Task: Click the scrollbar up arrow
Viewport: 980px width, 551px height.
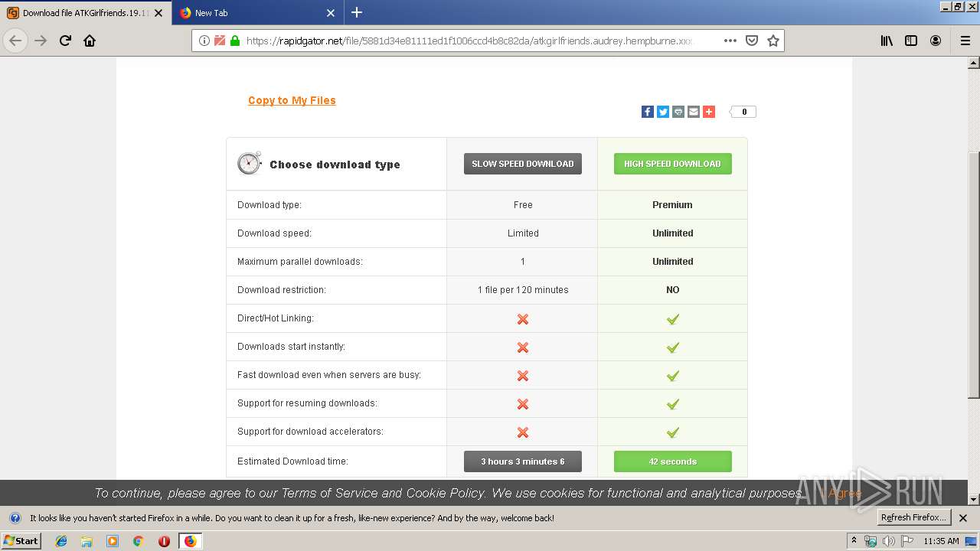Action: coord(974,63)
